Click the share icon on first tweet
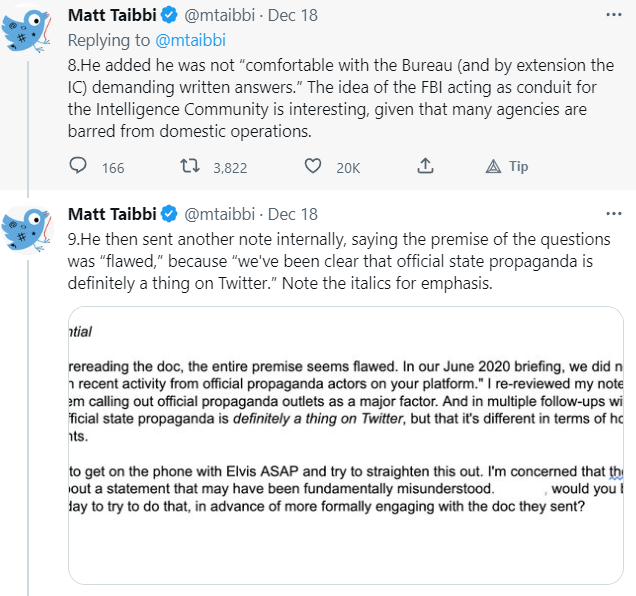636x596 pixels. point(425,166)
